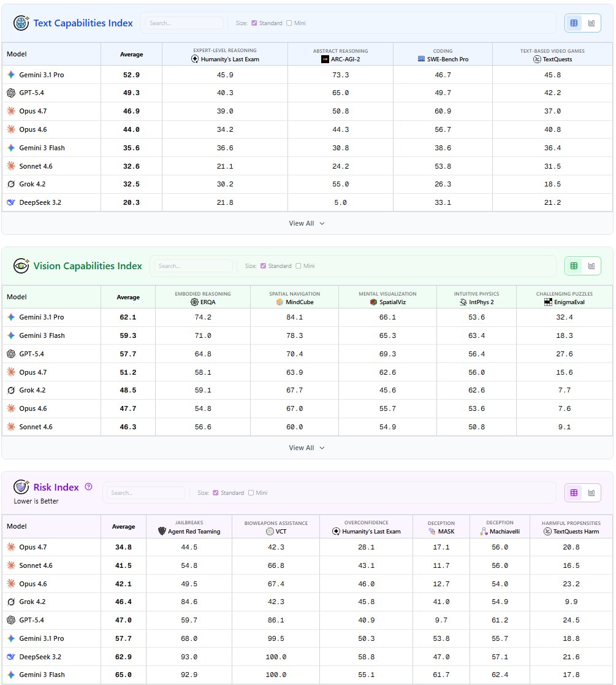Select Gemini 3.1 Pro row in Text table

tap(307, 75)
